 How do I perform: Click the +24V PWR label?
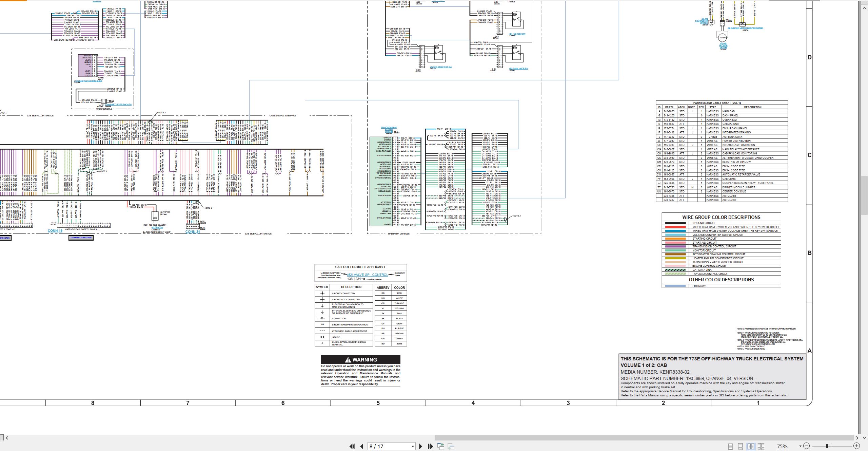(x=165, y=212)
